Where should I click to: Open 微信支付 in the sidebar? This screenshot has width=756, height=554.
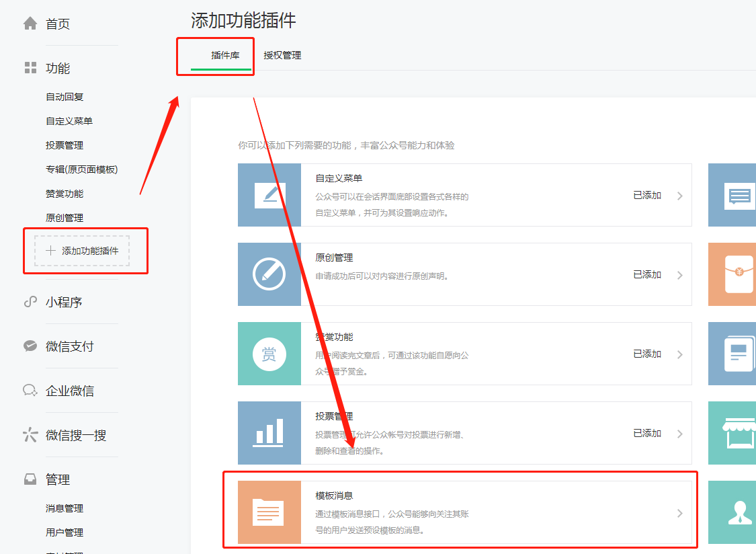pyautogui.click(x=69, y=346)
